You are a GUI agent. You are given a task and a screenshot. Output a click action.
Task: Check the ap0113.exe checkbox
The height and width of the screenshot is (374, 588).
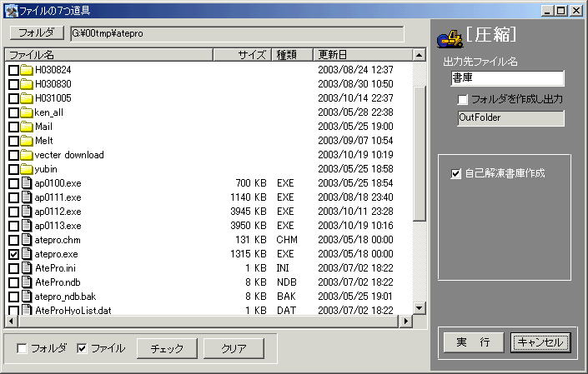(x=13, y=226)
